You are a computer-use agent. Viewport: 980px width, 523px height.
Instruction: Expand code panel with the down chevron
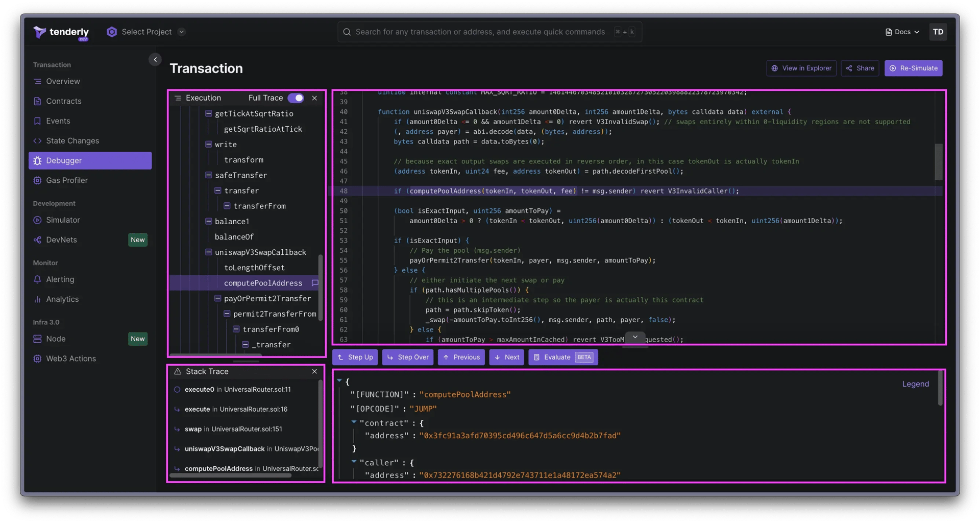[635, 338]
